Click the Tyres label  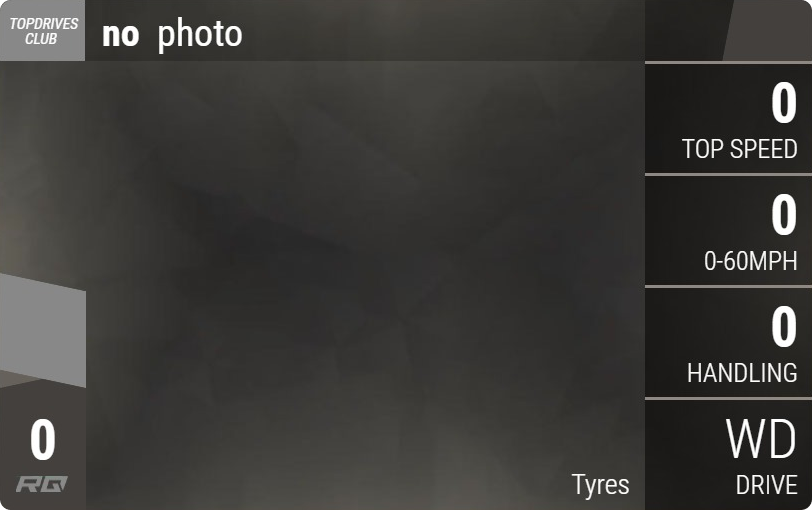pyautogui.click(x=601, y=486)
